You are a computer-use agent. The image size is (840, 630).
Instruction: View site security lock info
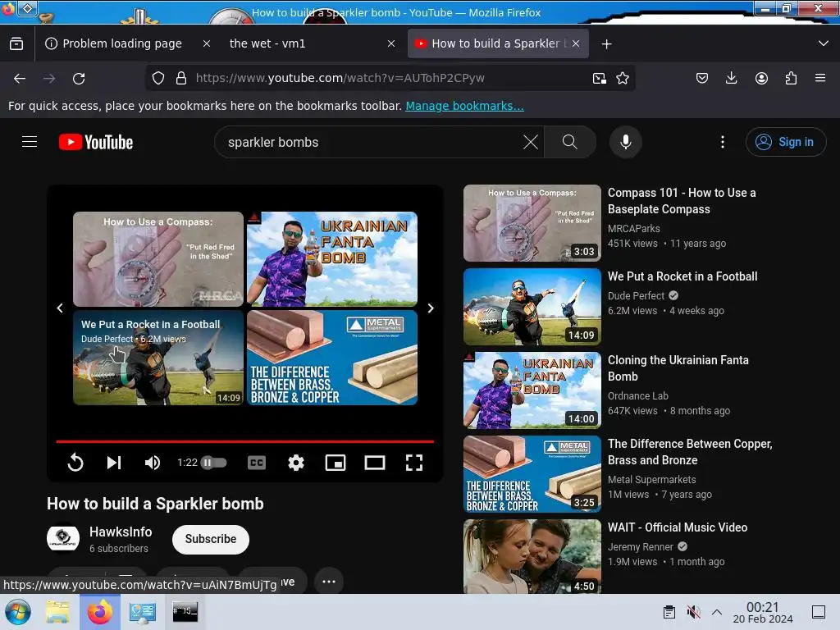click(181, 78)
